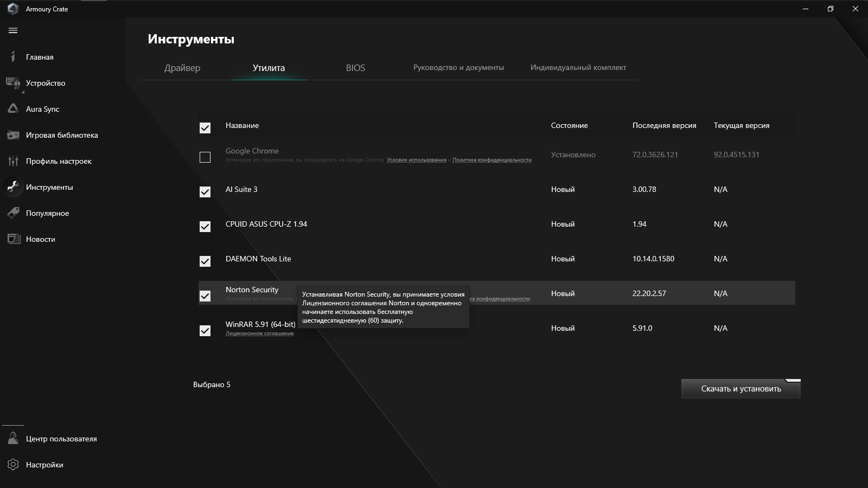This screenshot has height=488, width=868.
Task: Click the Центр пользователя user icon
Action: 13,439
